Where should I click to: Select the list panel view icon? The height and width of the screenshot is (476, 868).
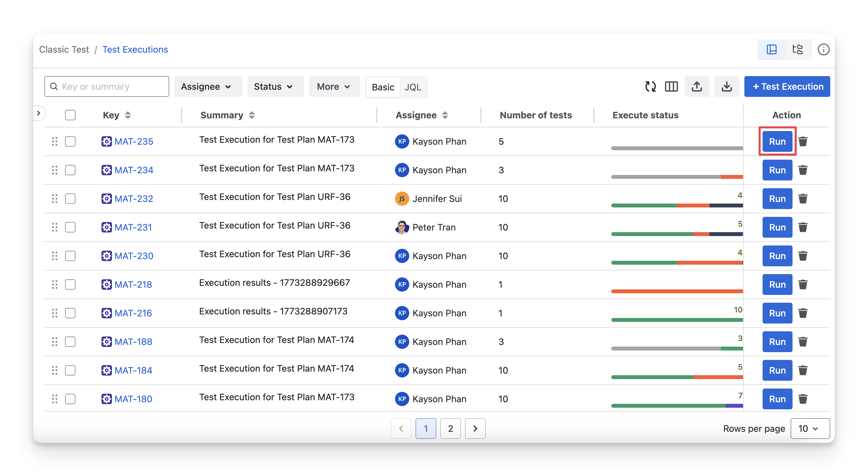pos(771,49)
